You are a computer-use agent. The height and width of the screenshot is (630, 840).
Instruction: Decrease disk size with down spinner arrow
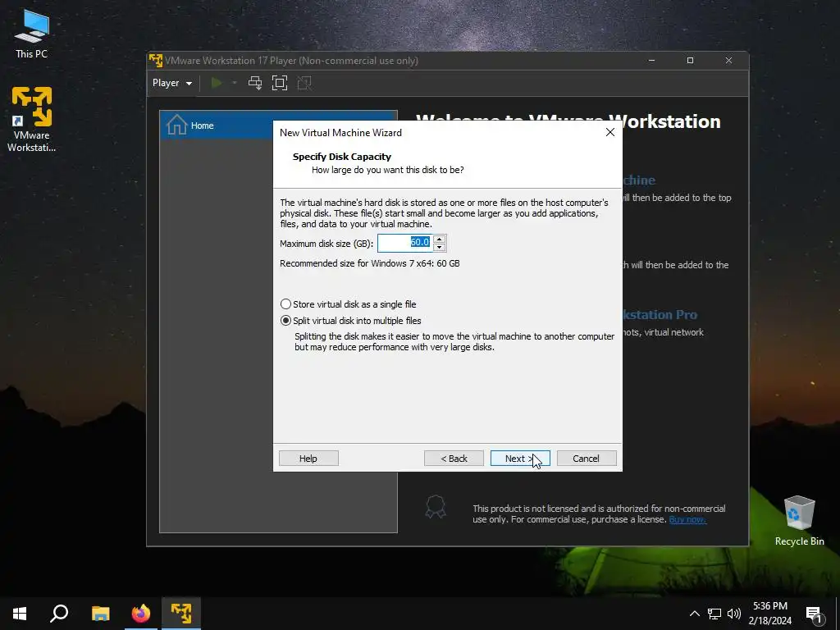tap(440, 248)
